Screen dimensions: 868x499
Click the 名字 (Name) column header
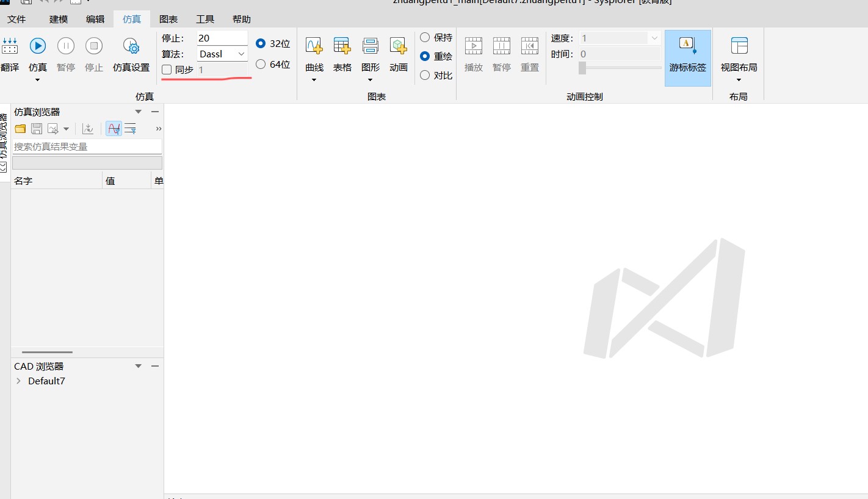(57, 181)
